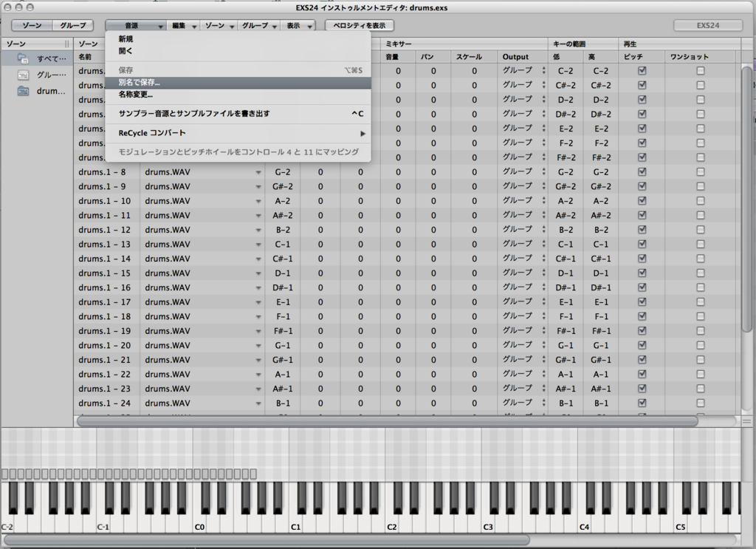
Task: Sort by ワンショット column header
Action: (700, 57)
